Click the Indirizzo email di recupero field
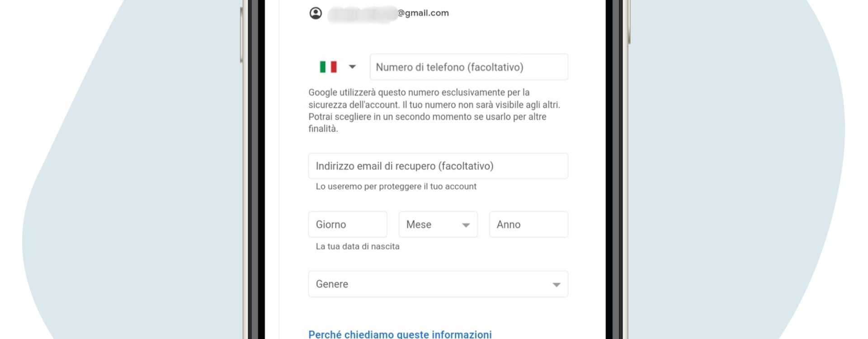 (438, 166)
